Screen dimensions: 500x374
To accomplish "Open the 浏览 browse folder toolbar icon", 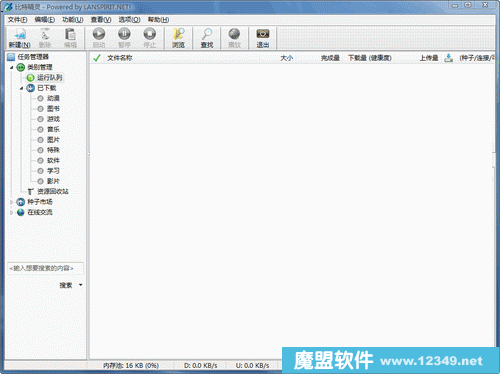I will tap(178, 38).
